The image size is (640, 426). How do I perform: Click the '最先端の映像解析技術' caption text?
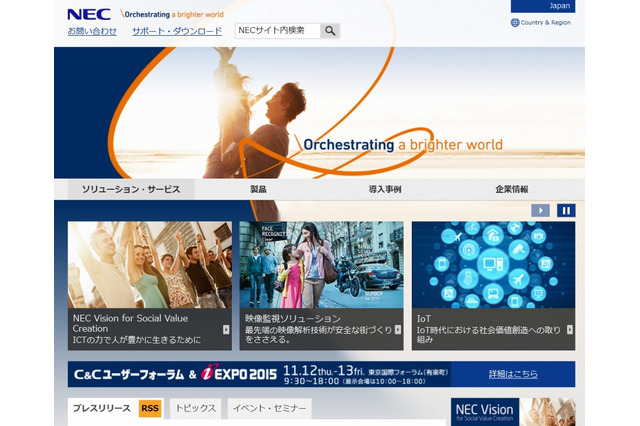(x=318, y=335)
